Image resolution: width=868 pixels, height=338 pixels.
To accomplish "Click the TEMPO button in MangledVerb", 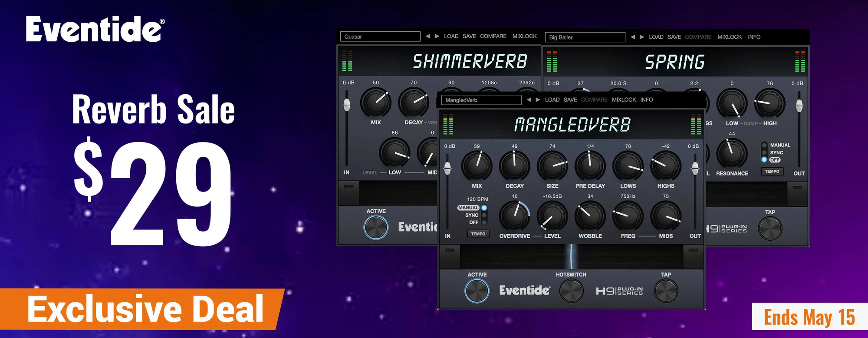I will click(478, 234).
